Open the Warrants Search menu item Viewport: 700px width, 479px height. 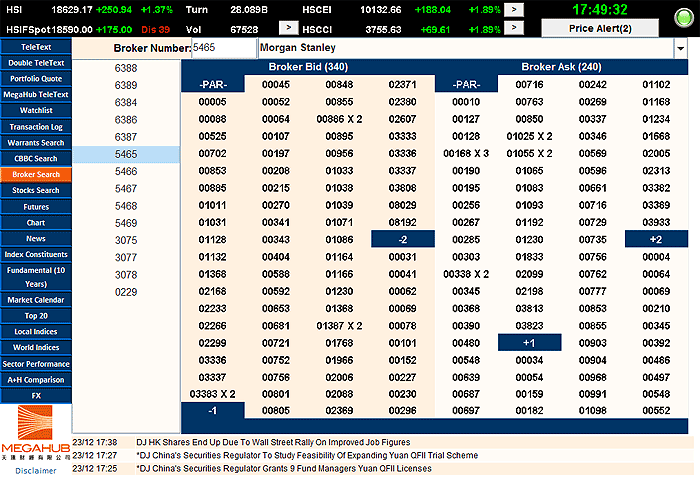36,142
